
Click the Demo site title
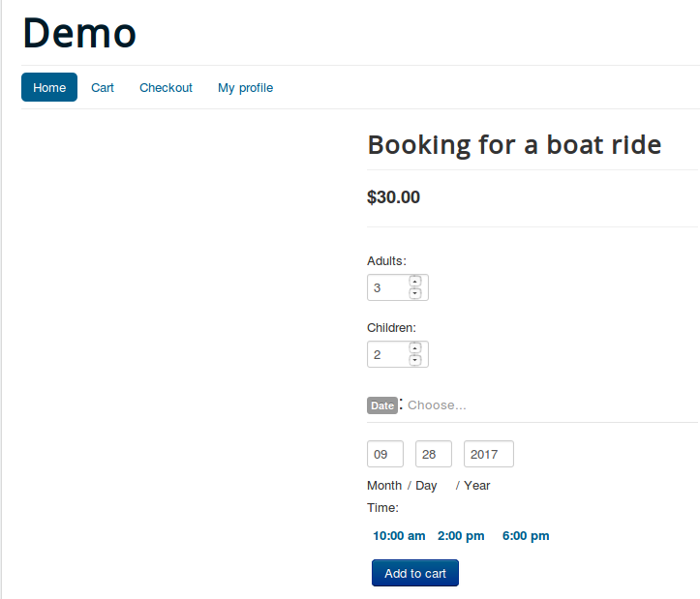point(79,33)
